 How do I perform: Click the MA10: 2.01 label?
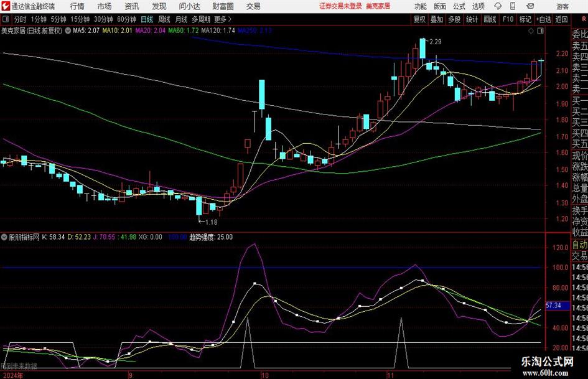click(118, 30)
